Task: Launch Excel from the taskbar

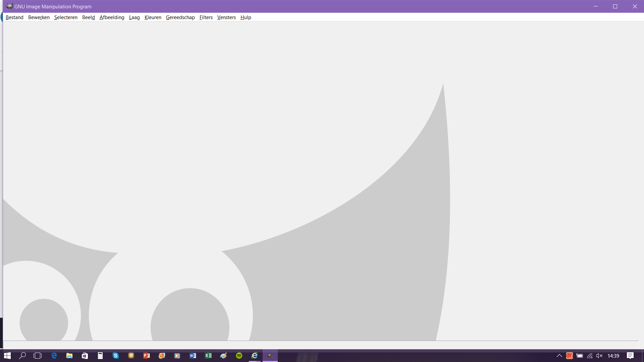Action: [208, 356]
